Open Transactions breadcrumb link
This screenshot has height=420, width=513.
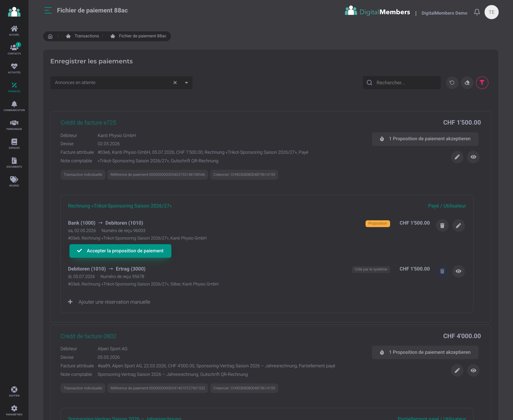pyautogui.click(x=87, y=36)
